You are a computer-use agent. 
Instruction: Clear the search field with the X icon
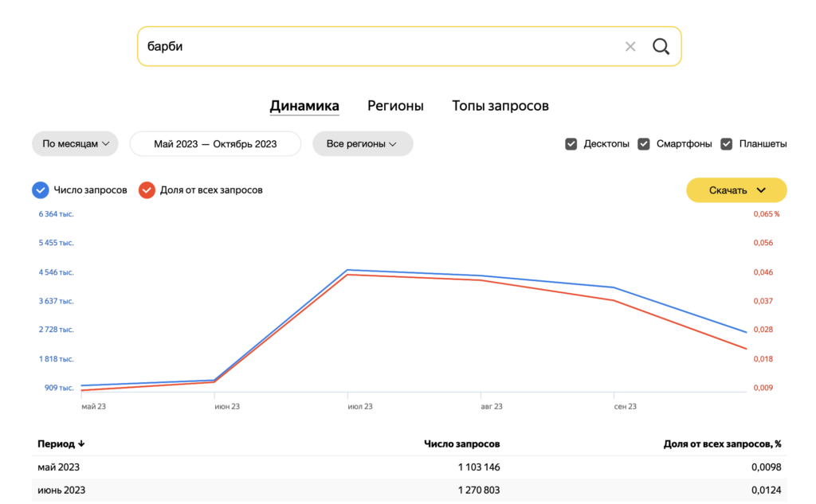(x=630, y=46)
